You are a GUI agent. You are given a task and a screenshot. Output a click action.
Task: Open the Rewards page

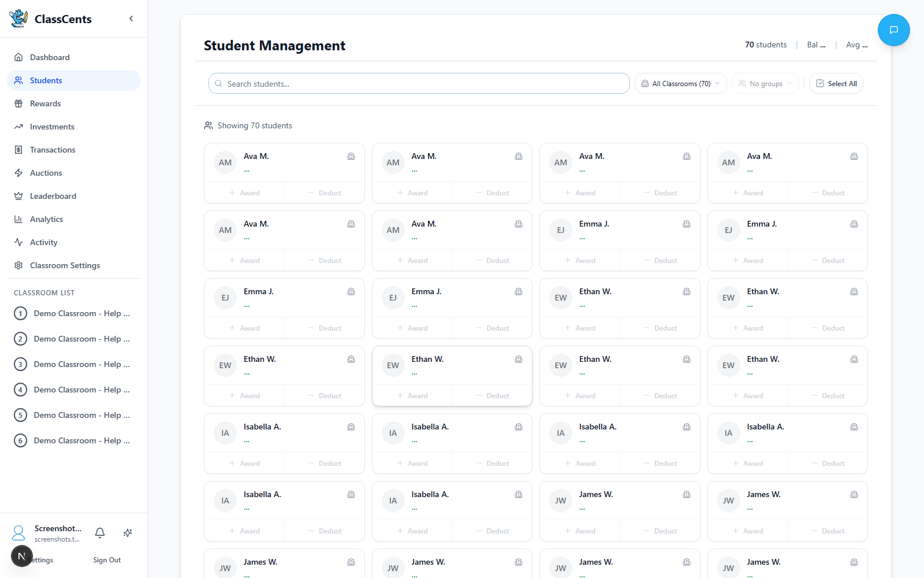(x=73, y=103)
